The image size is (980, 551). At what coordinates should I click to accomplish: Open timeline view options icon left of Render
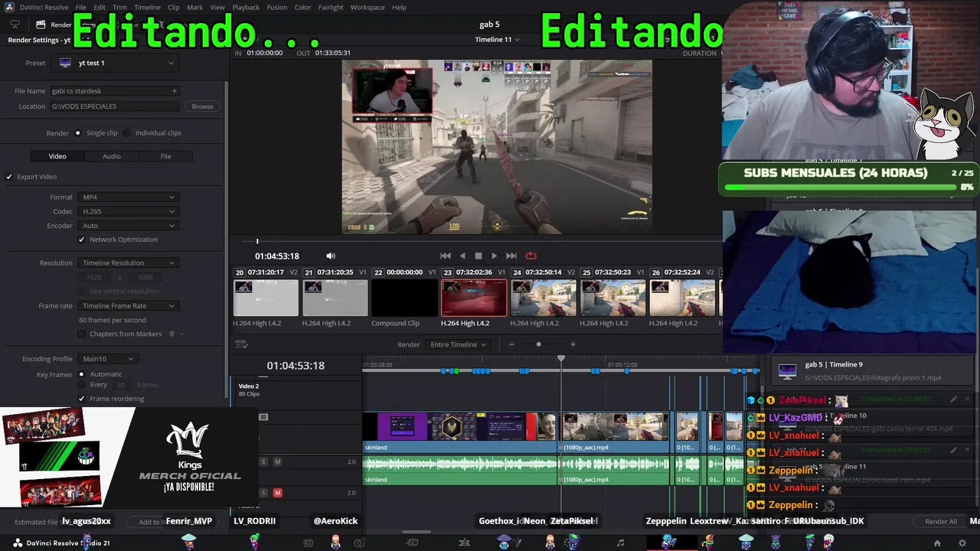click(241, 344)
